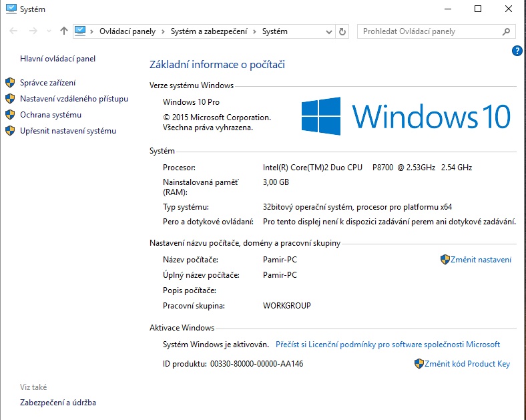This screenshot has height=420, width=526.
Task: Expand the address bar history dropdown
Action: click(328, 31)
